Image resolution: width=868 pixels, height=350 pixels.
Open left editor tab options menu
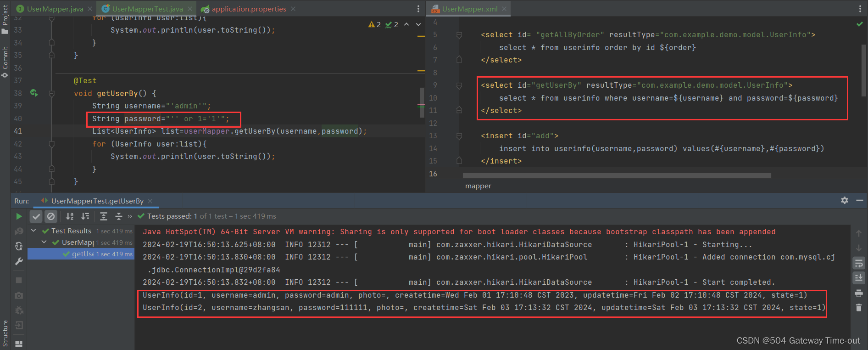pyautogui.click(x=418, y=9)
